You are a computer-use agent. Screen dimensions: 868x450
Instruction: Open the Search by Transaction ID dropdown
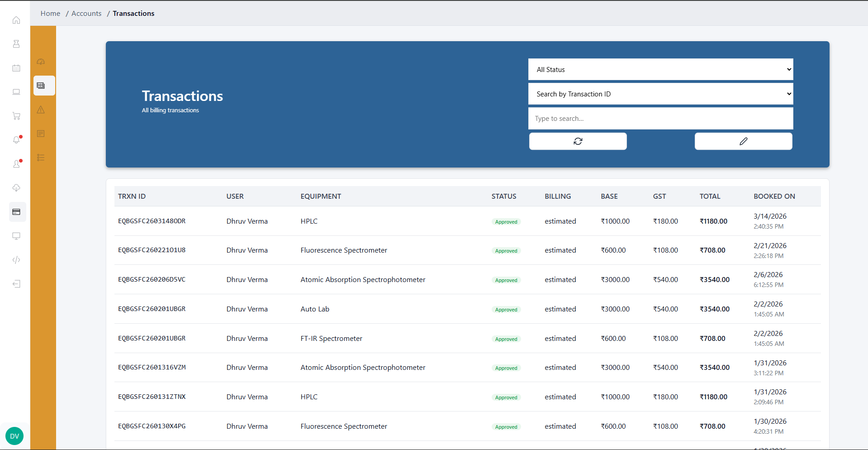[660, 94]
